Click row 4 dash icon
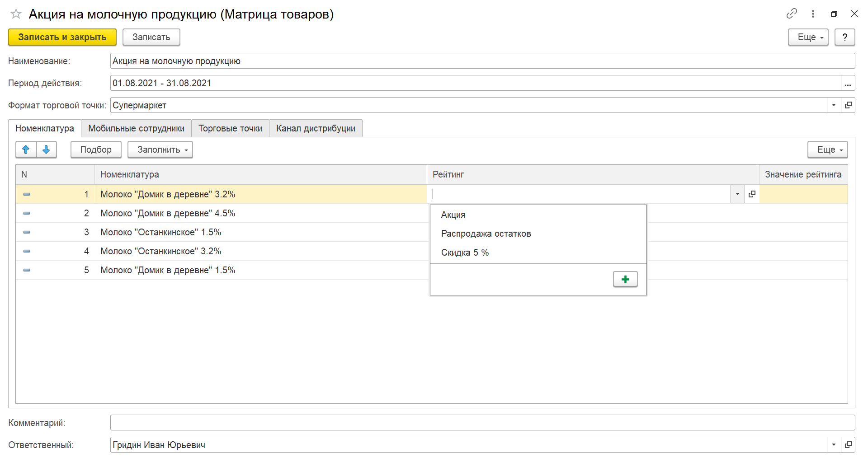This screenshot has width=868, height=458. [27, 251]
